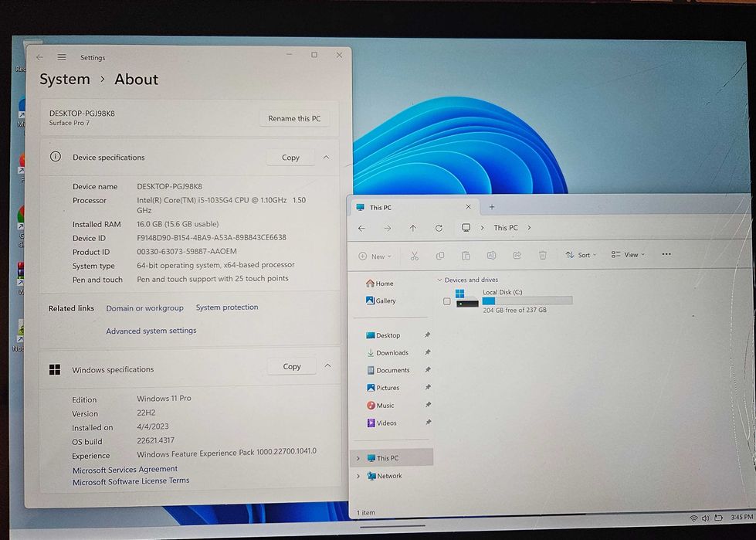Click the Local Disk (C:) storage usage bar
Viewport: 756px width, 540px height.
(x=527, y=301)
